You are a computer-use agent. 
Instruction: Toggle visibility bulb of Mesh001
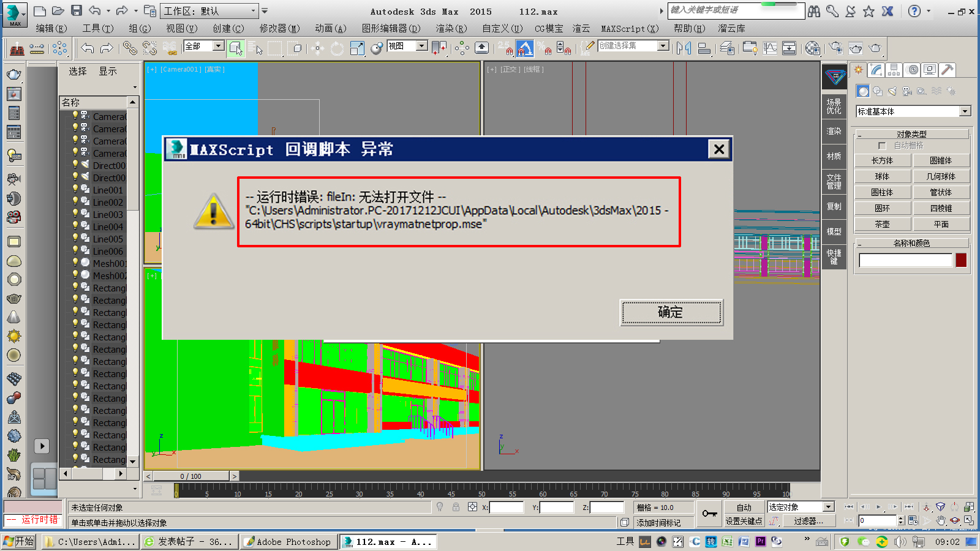tap(75, 263)
